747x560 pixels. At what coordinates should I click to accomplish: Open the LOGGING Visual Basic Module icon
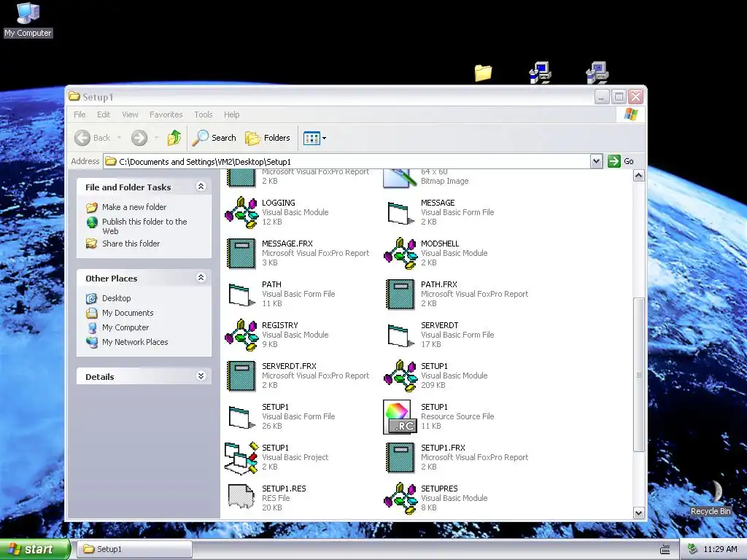click(x=241, y=212)
